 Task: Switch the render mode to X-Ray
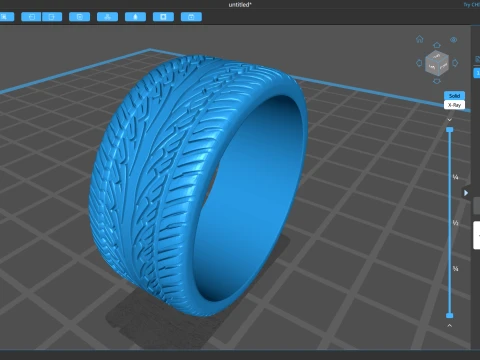[454, 105]
